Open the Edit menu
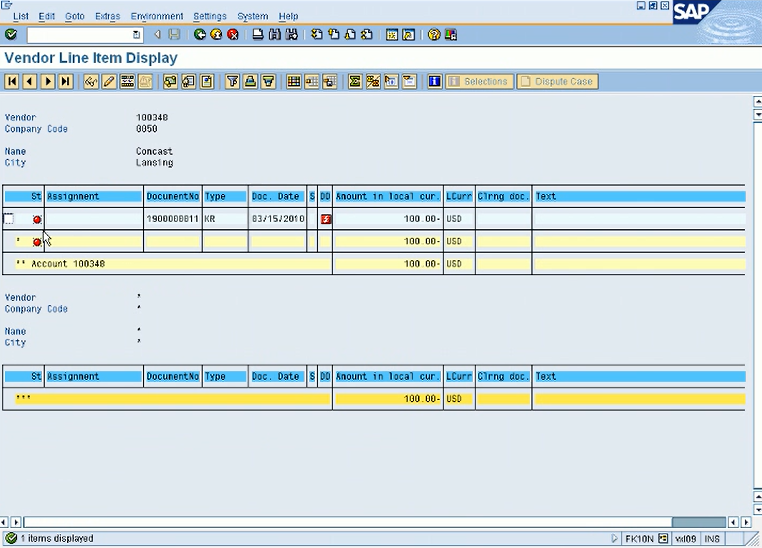The width and height of the screenshot is (762, 548). click(47, 16)
